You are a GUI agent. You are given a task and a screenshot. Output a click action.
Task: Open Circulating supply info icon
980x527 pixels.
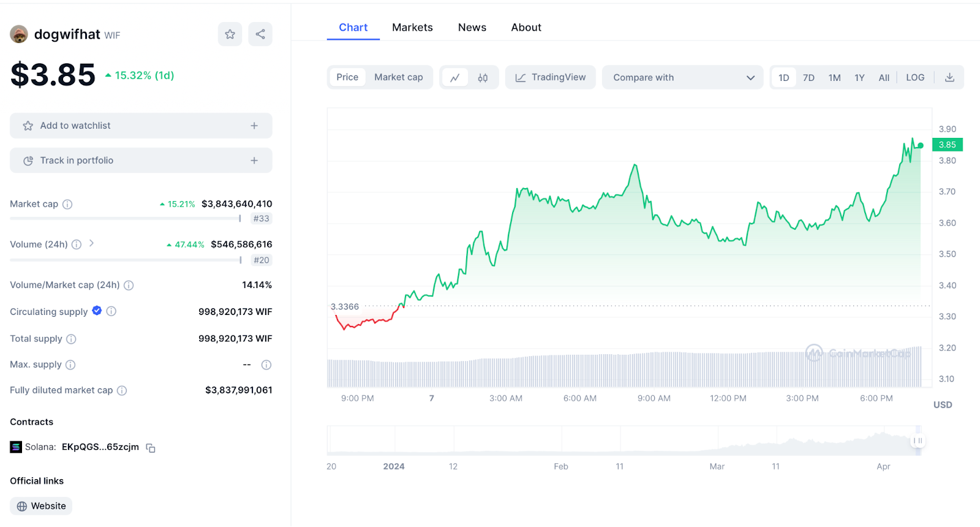[111, 311]
